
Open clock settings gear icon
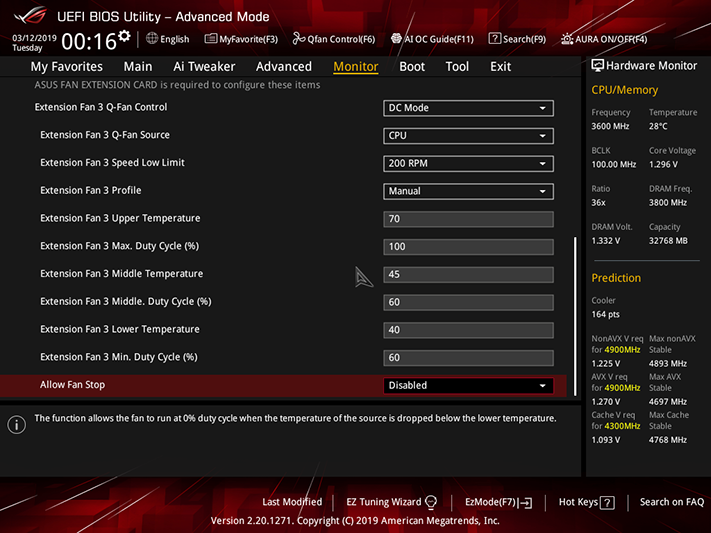click(x=124, y=36)
